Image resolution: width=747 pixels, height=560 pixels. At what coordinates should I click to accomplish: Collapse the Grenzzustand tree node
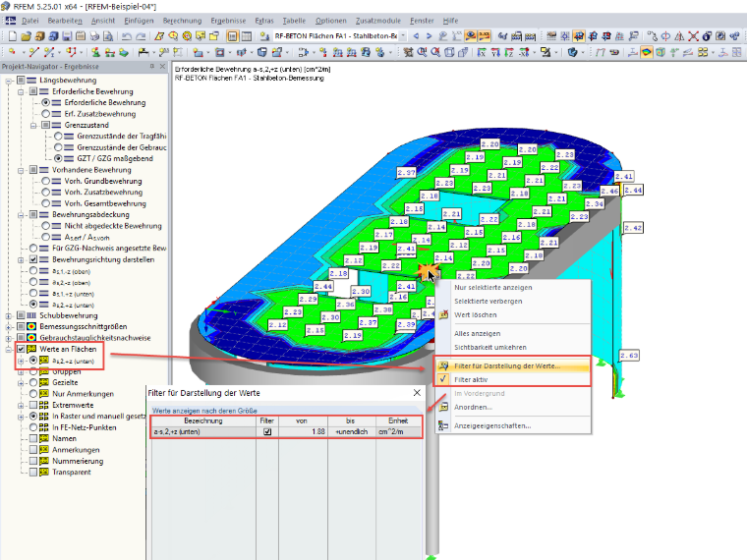pyautogui.click(x=33, y=125)
